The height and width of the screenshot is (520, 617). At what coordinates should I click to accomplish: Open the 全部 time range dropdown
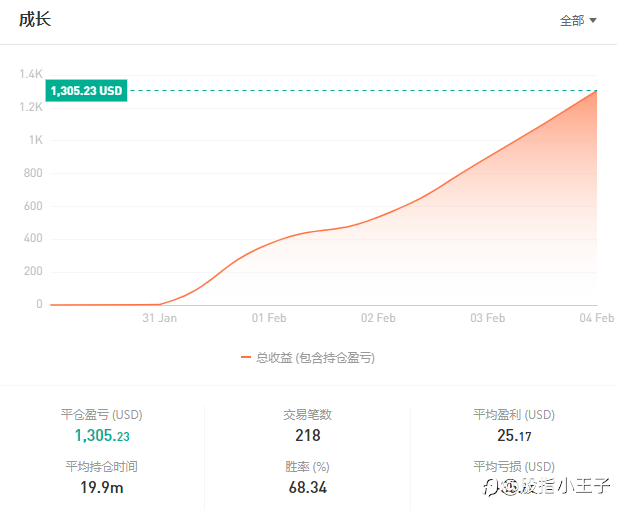578,20
